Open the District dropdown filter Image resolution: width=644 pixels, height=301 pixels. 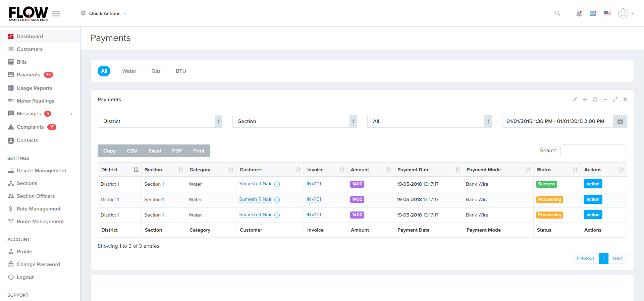coord(160,121)
